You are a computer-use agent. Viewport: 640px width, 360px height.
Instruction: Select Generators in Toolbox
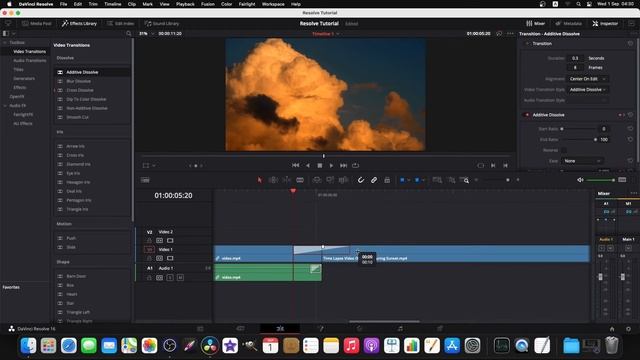[x=24, y=78]
